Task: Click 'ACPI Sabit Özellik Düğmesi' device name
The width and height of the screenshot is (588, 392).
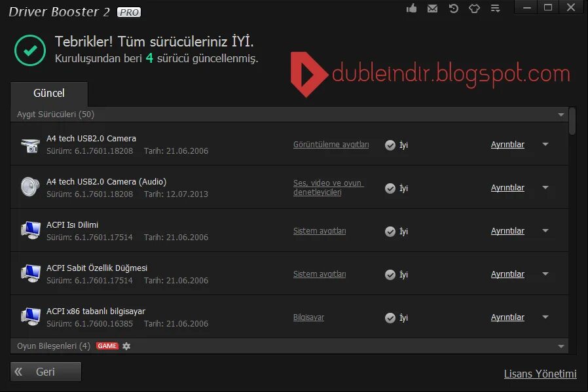Action: pyautogui.click(x=97, y=268)
